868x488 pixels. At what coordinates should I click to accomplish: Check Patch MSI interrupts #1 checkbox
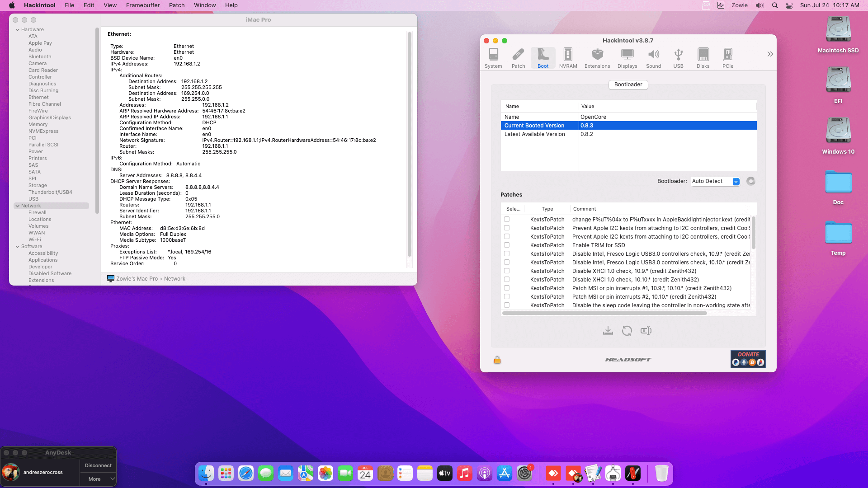(x=507, y=288)
